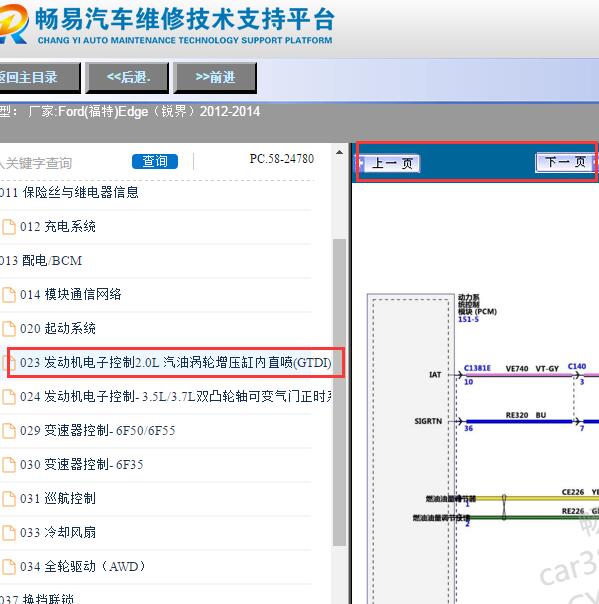Viewport: 599px width, 604px height.
Task: Go to next page with 下一页
Action: [x=566, y=162]
